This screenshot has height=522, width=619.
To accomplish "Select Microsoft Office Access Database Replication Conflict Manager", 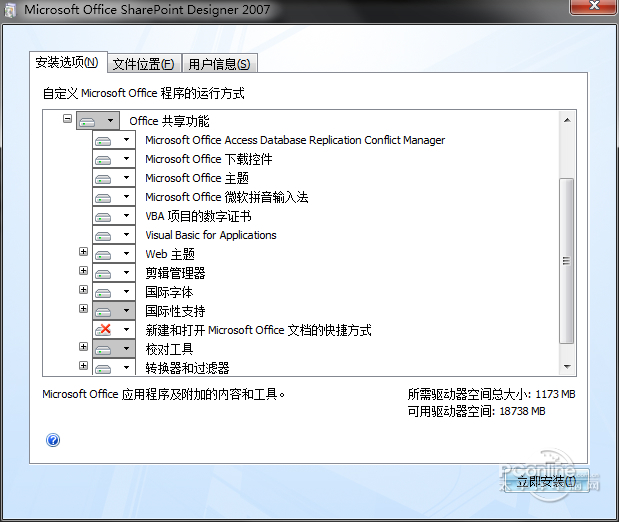I will [295, 140].
